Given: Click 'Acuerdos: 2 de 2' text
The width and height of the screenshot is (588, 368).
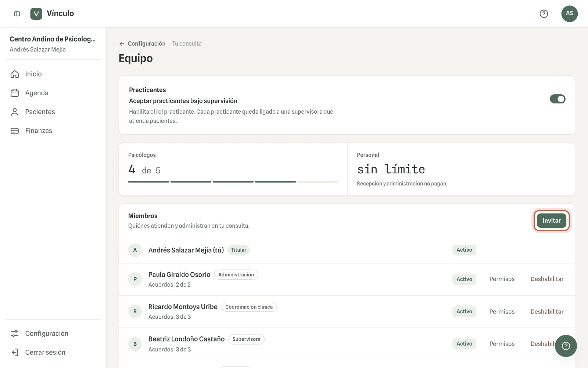Looking at the screenshot, I should [x=169, y=284].
